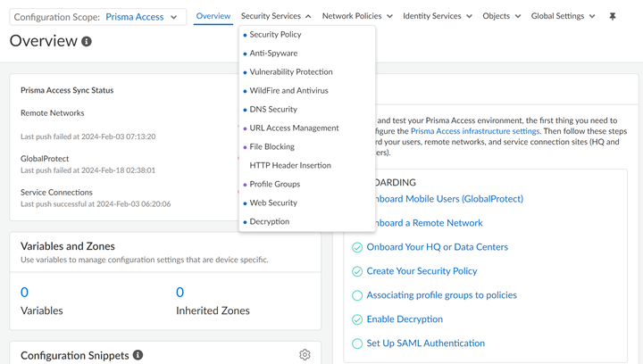Click Onboard Mobile Users (GlobalProtect) link
Viewport: 643px width, 364px height.
point(445,199)
